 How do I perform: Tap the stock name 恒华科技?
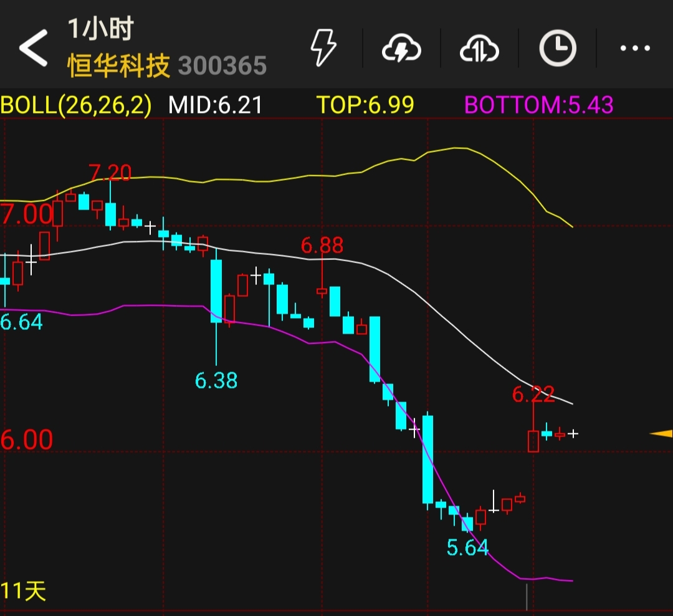(x=119, y=65)
